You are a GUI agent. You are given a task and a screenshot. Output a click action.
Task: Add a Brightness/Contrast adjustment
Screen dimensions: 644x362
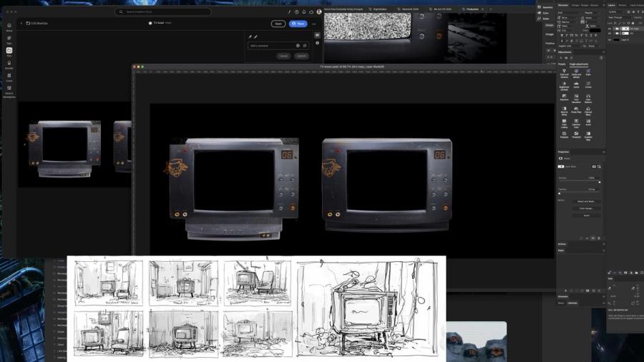coord(565,85)
